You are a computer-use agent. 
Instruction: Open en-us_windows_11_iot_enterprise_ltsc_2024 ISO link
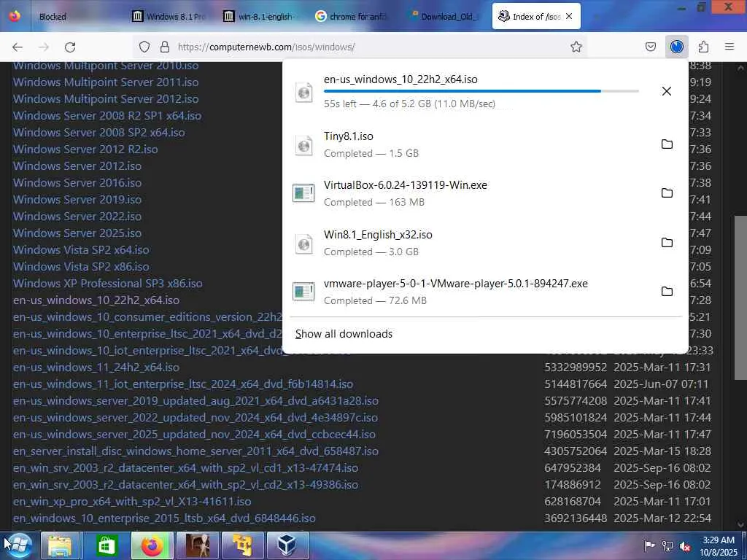183,384
